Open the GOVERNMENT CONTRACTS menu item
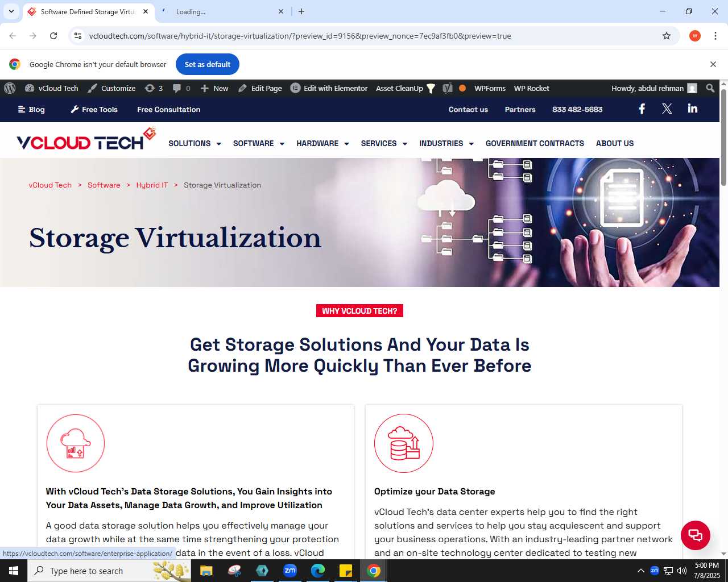This screenshot has width=728, height=582. (x=535, y=143)
